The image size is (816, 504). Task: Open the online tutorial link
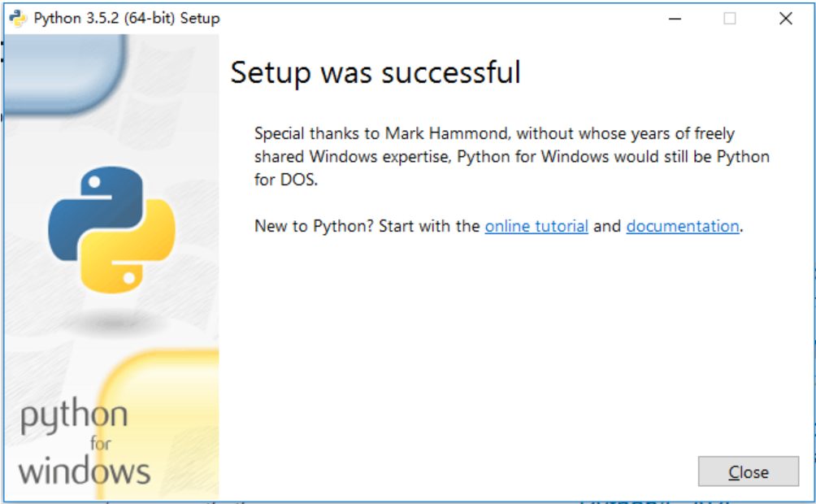536,226
